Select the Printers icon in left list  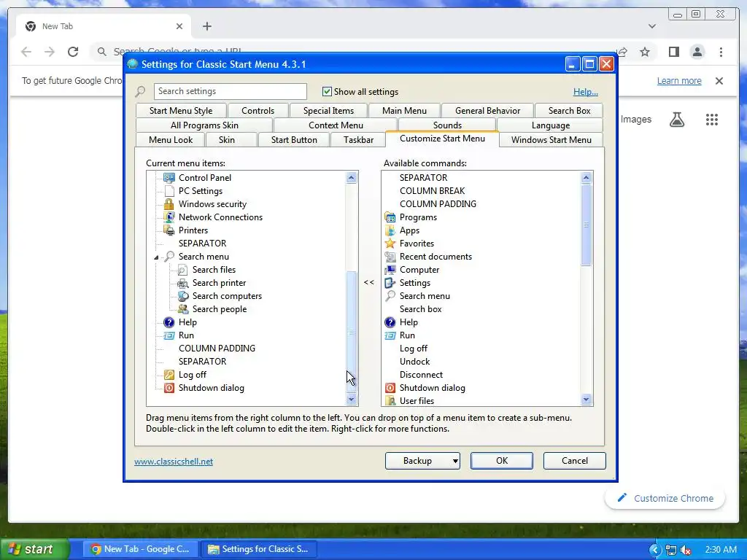tap(169, 230)
